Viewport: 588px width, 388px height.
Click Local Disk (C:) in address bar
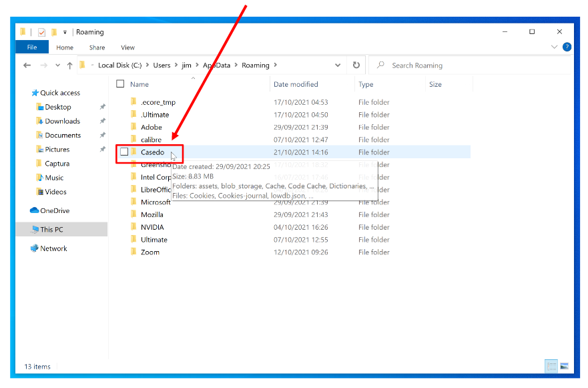click(119, 65)
